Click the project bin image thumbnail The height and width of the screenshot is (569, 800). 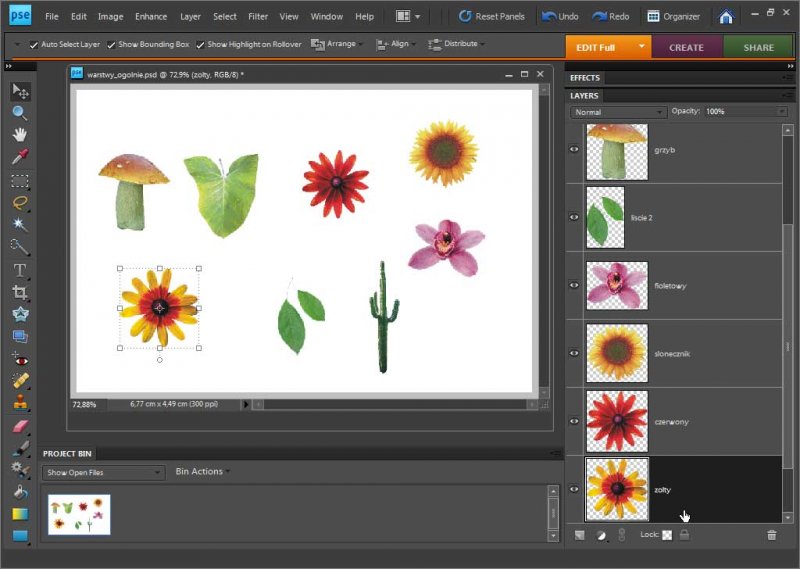(x=79, y=514)
